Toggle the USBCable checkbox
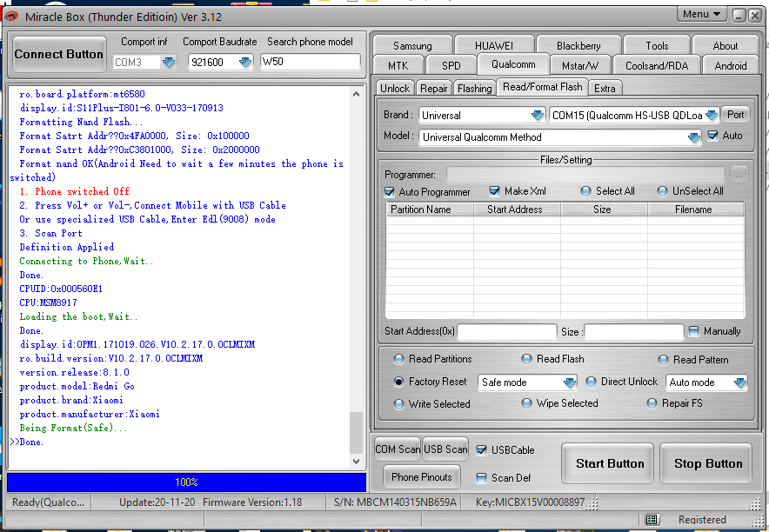This screenshot has width=769, height=532. point(482,450)
